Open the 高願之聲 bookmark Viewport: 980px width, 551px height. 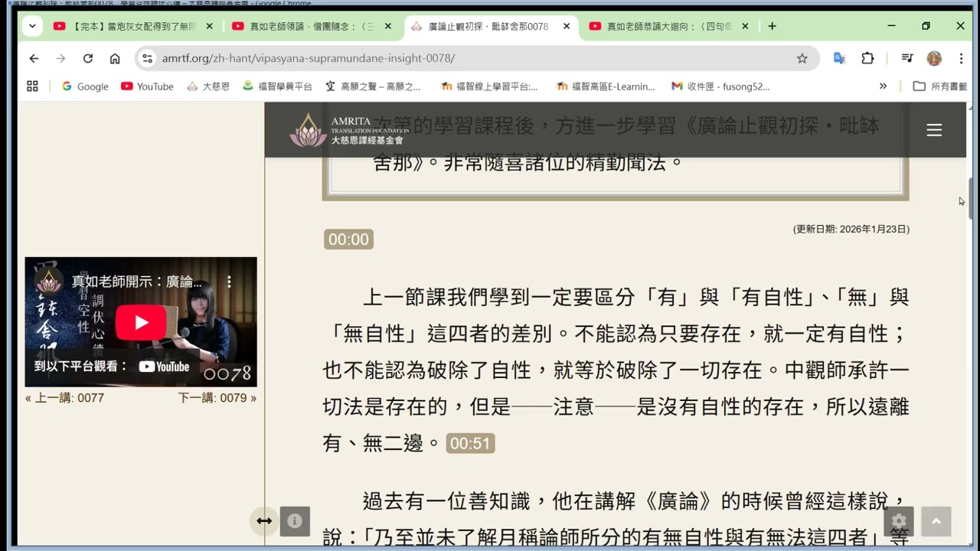coord(372,86)
